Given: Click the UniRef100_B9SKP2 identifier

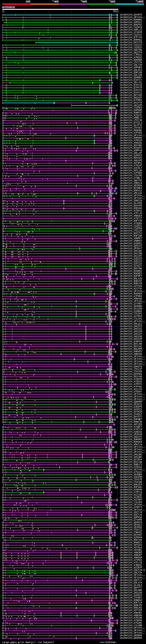Looking at the screenshot, I should (131, 148).
